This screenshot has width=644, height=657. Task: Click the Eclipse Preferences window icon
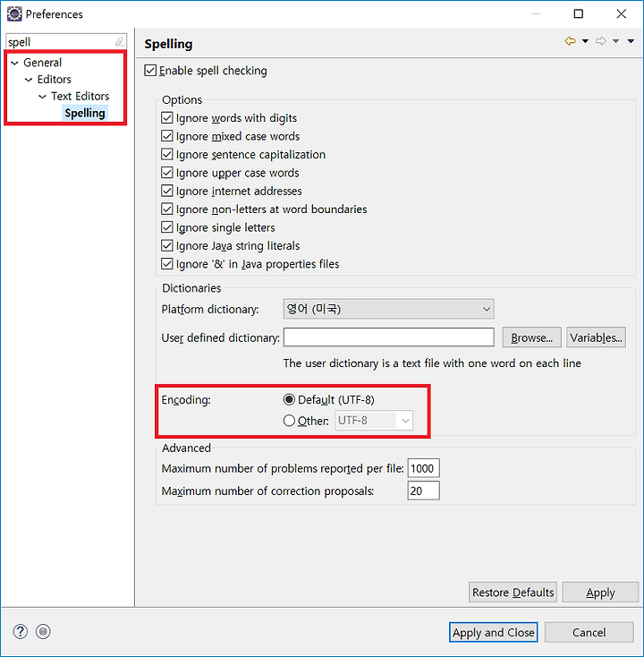14,13
